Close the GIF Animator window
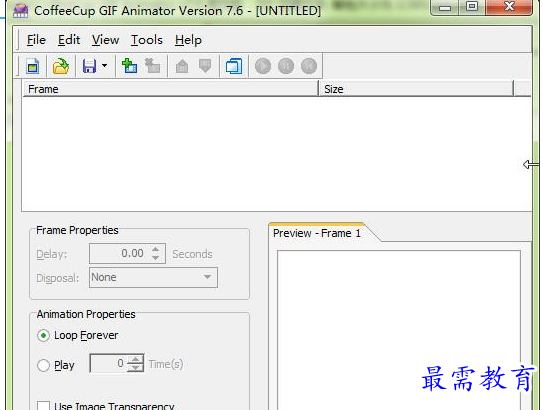The width and height of the screenshot is (543, 410). coord(509,7)
